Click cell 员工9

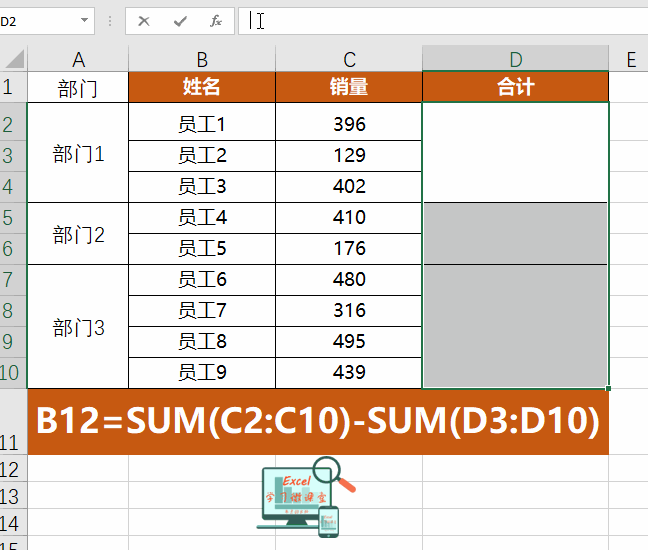coord(202,373)
